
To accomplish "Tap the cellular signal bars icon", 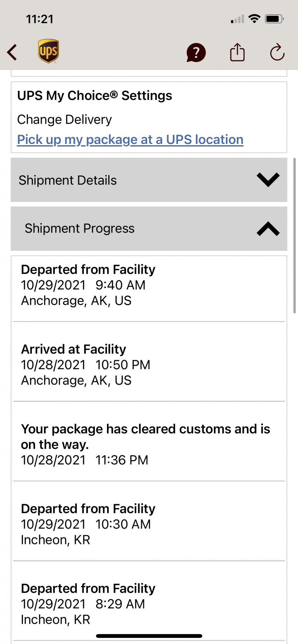I will tap(237, 20).
